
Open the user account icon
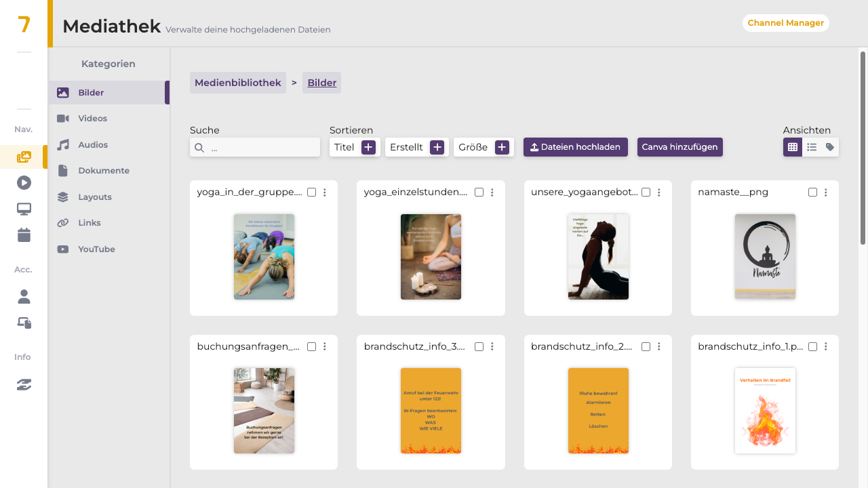tap(24, 296)
